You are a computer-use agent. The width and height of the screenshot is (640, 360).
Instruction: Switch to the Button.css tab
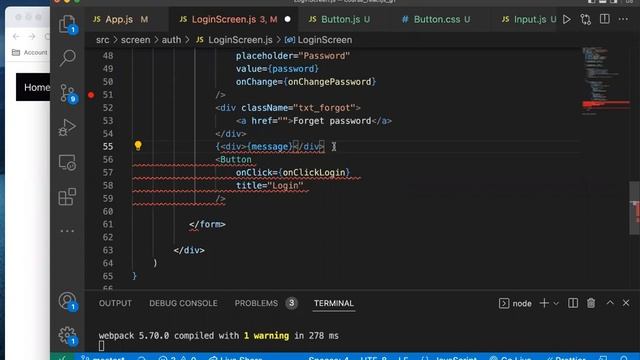pos(436,19)
